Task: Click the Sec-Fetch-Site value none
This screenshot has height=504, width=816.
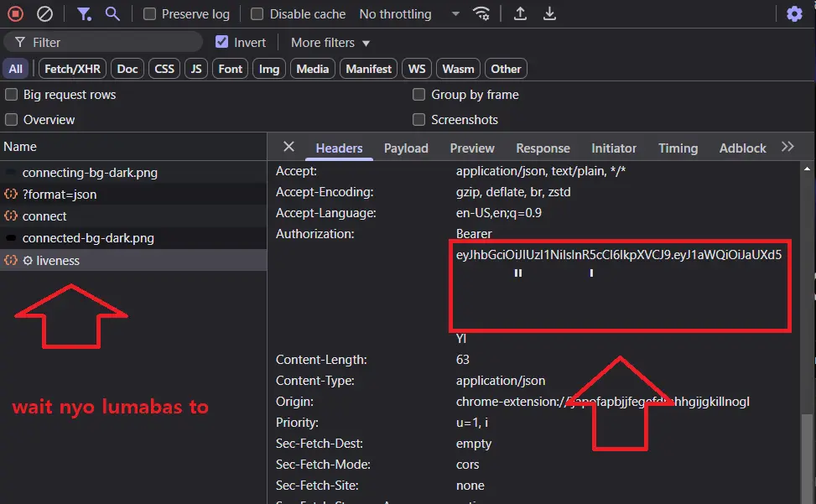Action: (x=470, y=486)
